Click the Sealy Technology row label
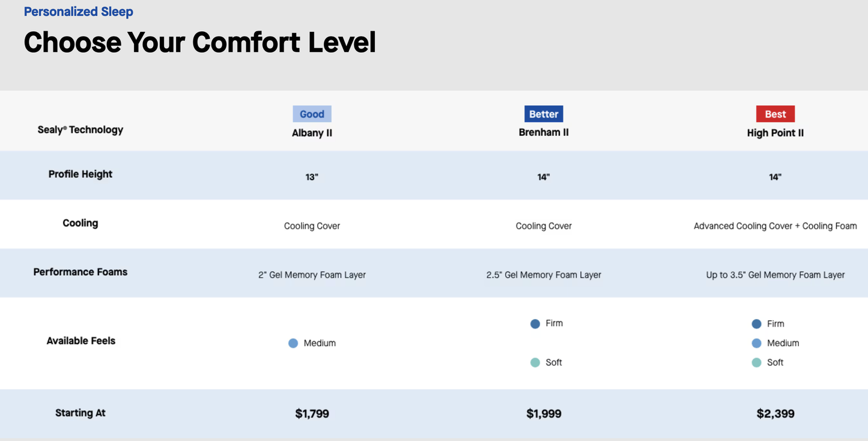This screenshot has height=441, width=868. (x=80, y=130)
